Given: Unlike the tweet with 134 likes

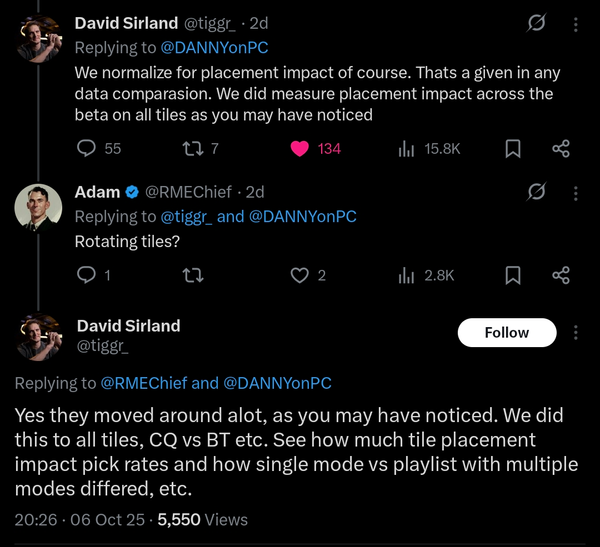Looking at the screenshot, I should (x=299, y=149).
